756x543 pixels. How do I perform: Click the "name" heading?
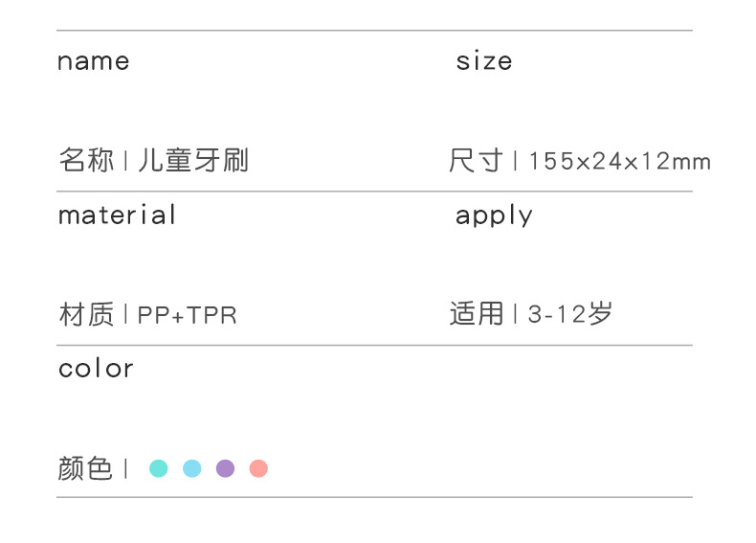coord(93,62)
